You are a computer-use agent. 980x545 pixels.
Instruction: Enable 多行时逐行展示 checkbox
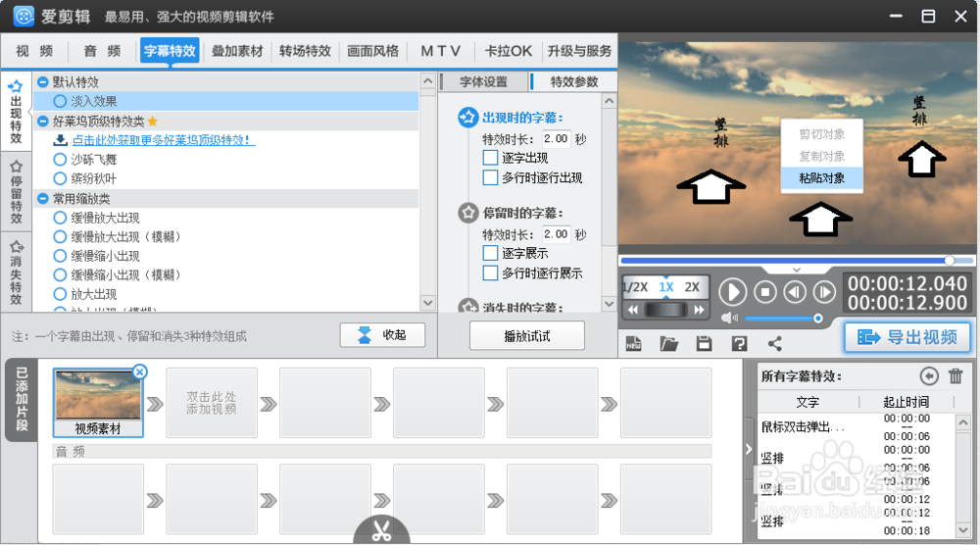[x=491, y=273]
